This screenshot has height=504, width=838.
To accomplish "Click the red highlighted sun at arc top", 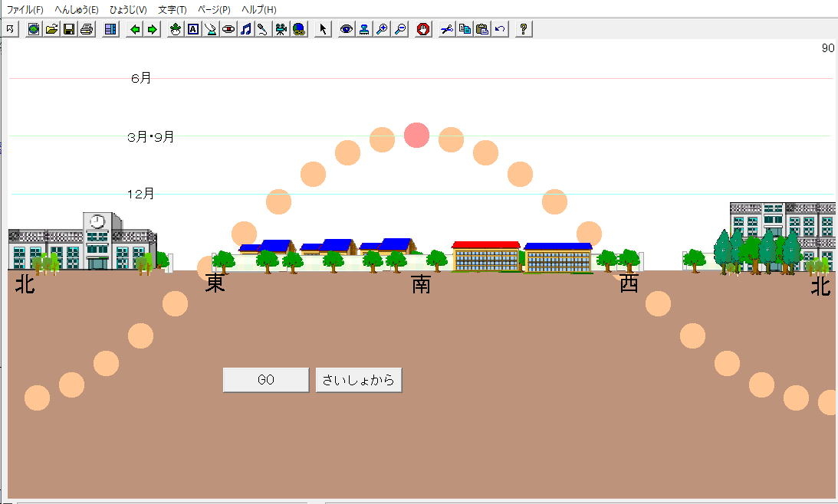I will coord(416,135).
